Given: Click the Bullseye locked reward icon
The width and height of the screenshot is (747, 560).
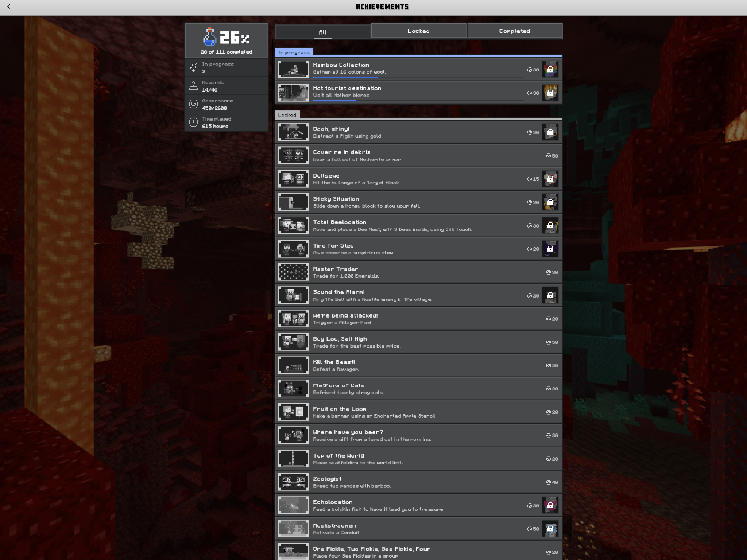Looking at the screenshot, I should 550,179.
